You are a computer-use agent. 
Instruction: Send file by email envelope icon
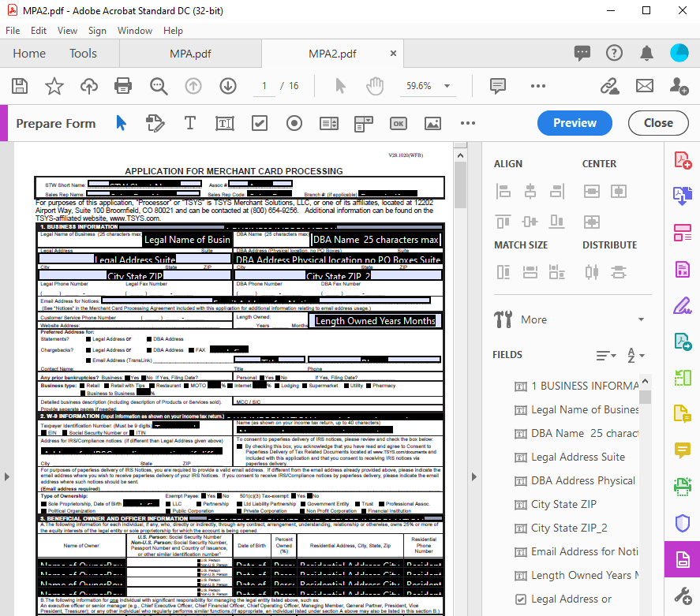click(x=645, y=86)
